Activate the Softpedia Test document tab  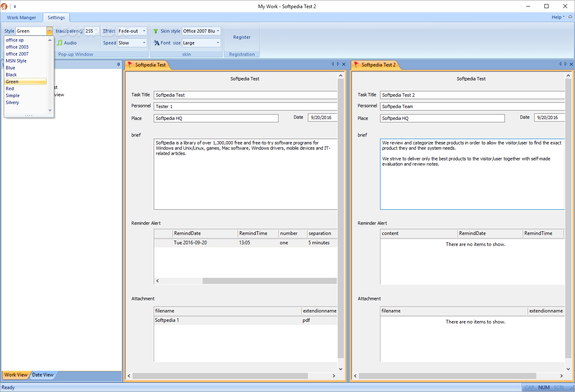tap(150, 65)
